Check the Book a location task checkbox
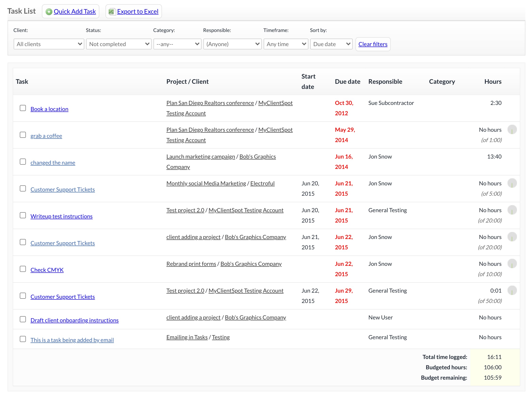The width and height of the screenshot is (532, 398). [x=23, y=108]
